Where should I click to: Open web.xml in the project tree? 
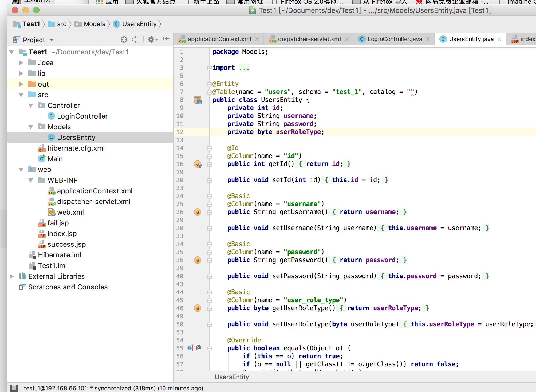click(x=70, y=212)
